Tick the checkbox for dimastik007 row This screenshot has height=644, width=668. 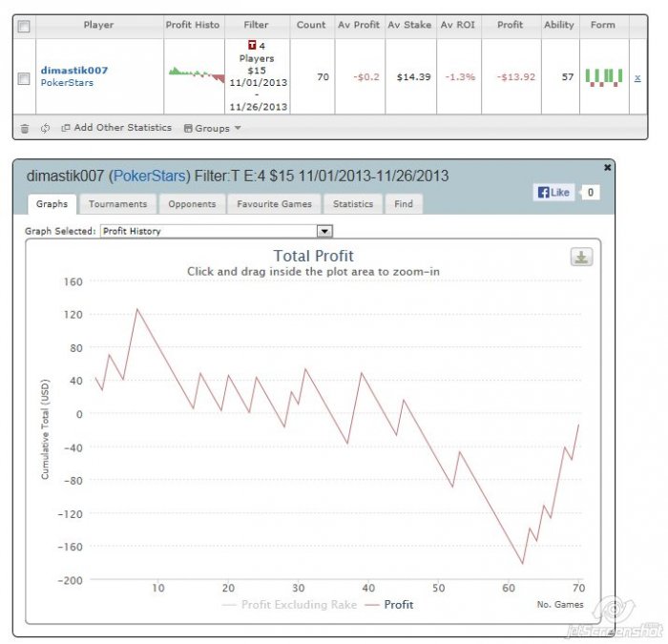click(x=24, y=78)
